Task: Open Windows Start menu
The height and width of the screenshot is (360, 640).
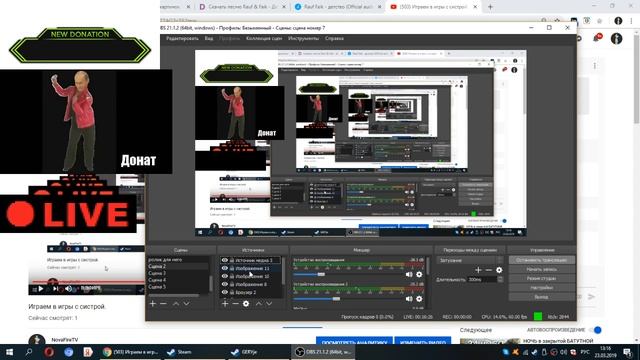Action: [9, 352]
